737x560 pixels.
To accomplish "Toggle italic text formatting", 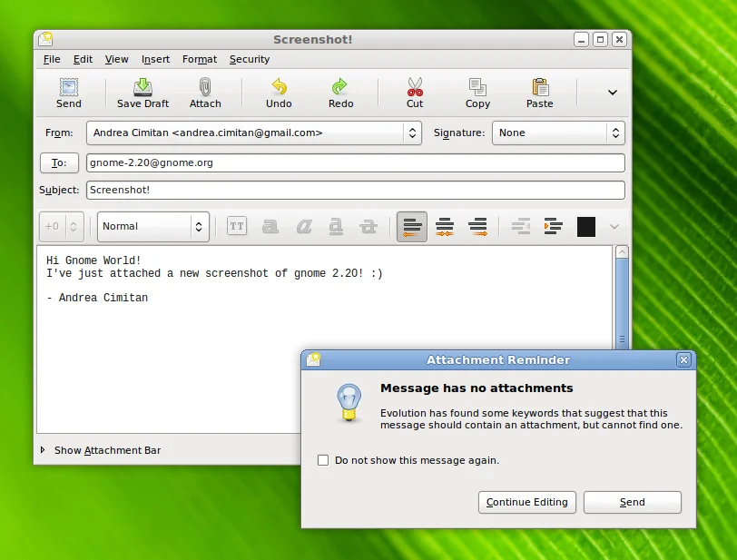I will [302, 226].
